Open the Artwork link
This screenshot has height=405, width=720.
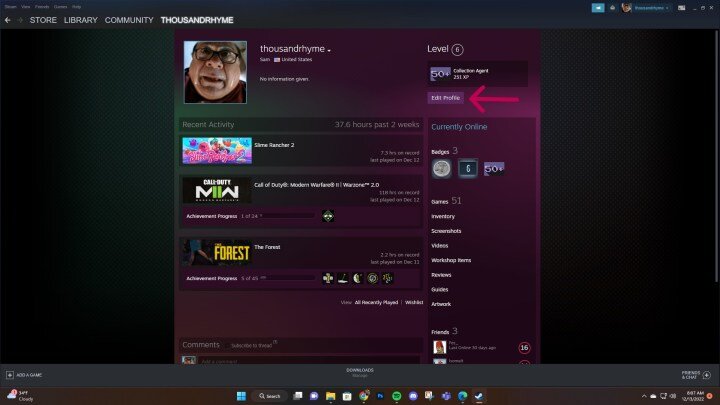(441, 304)
